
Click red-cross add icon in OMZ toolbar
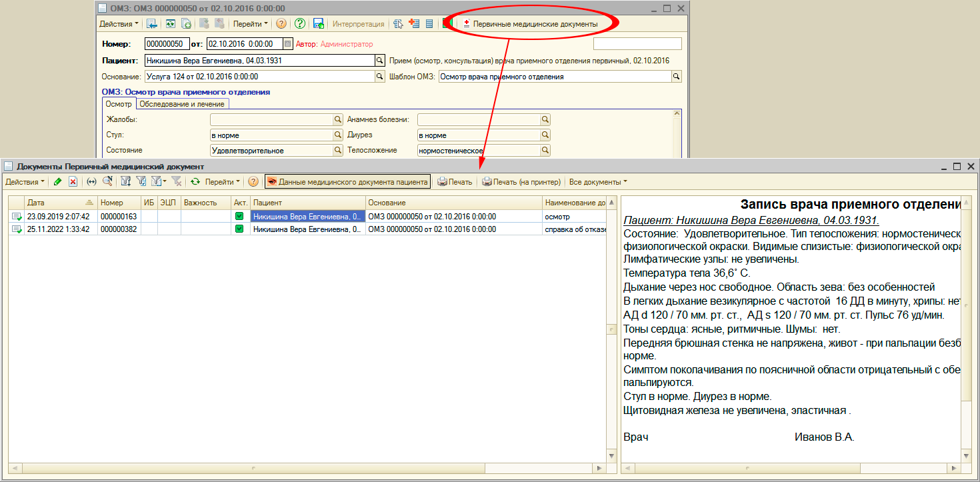coord(414,23)
